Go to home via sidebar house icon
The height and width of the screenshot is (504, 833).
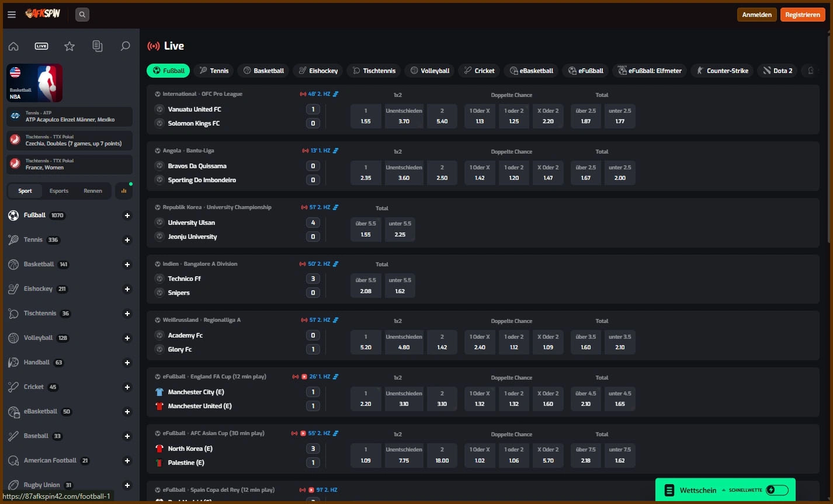[x=13, y=46]
